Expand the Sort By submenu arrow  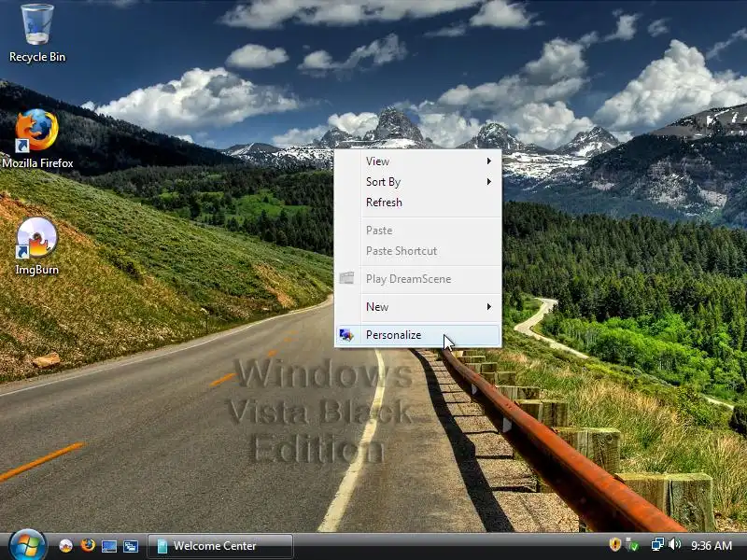488,182
